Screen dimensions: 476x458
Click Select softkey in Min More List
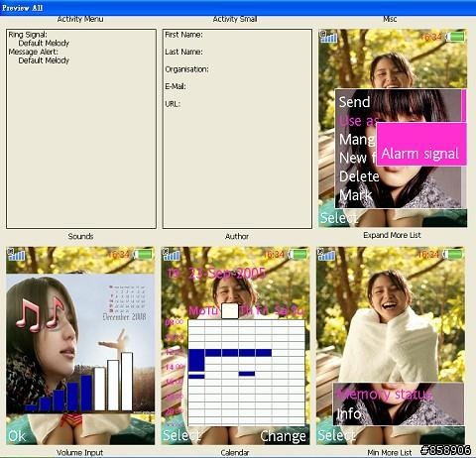(x=336, y=435)
